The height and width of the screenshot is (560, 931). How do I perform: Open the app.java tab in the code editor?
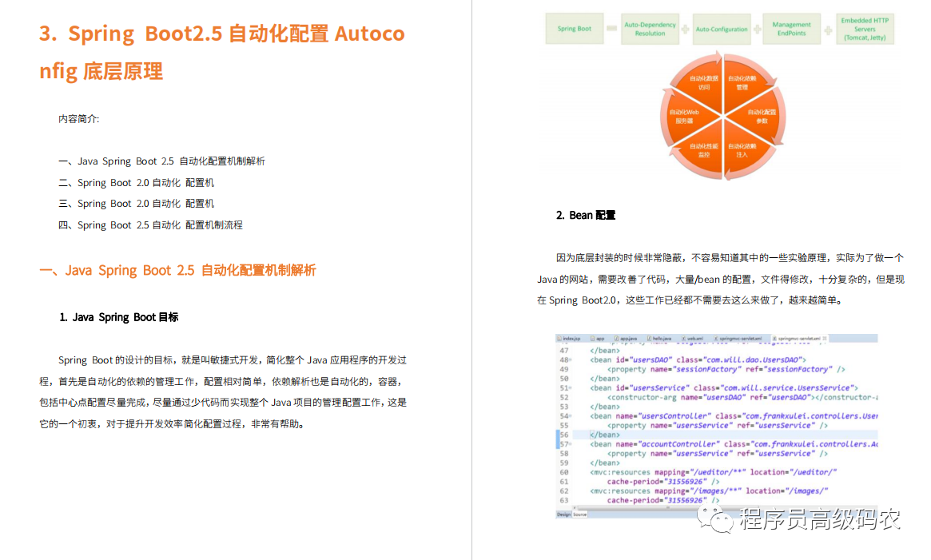[625, 339]
